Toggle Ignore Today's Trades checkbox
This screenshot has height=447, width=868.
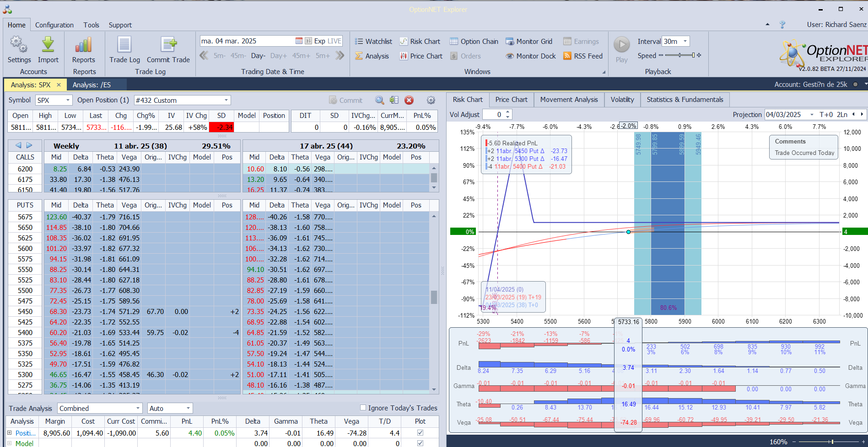363,408
